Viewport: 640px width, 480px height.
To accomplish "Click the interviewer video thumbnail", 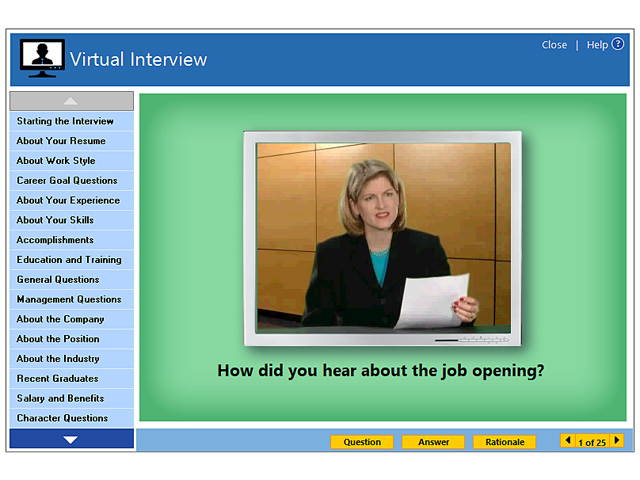I will [383, 235].
